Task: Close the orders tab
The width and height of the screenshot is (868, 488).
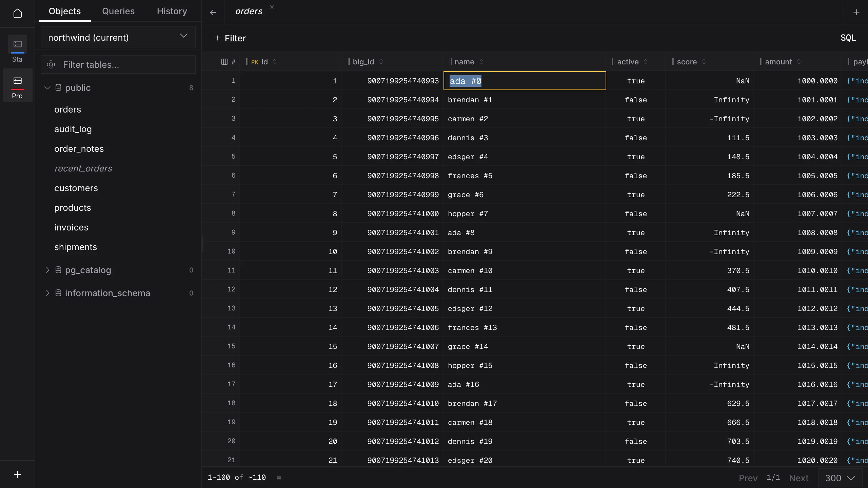Action: 272,7
